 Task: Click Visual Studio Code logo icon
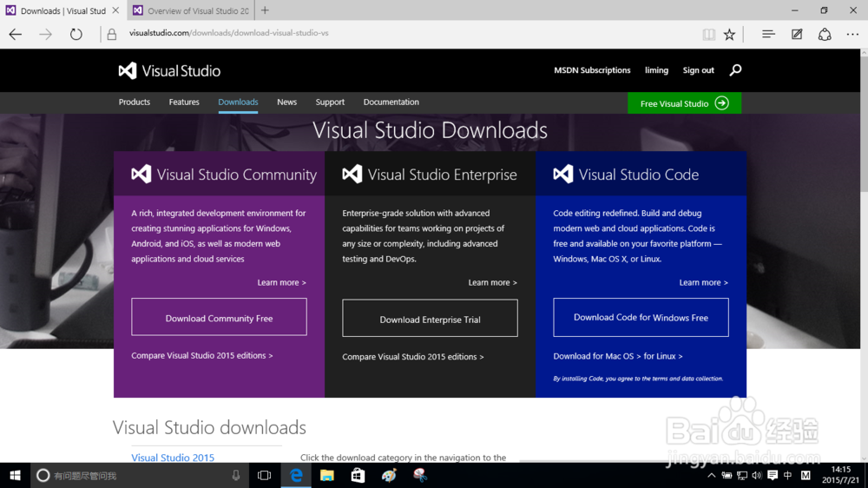[563, 175]
